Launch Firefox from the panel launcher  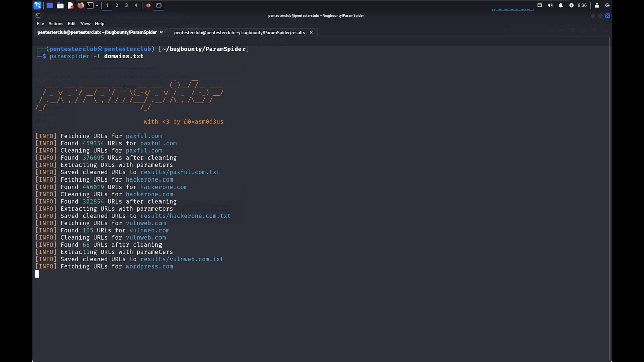[x=80, y=5]
